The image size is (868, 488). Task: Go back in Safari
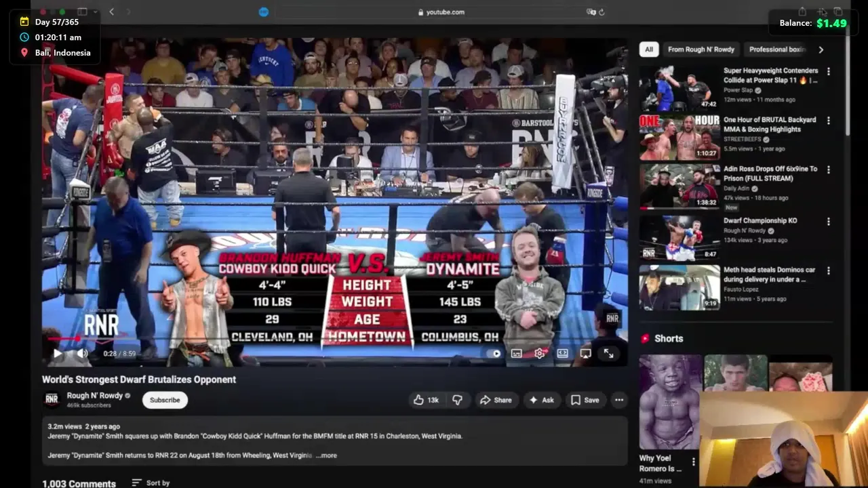[x=111, y=12]
